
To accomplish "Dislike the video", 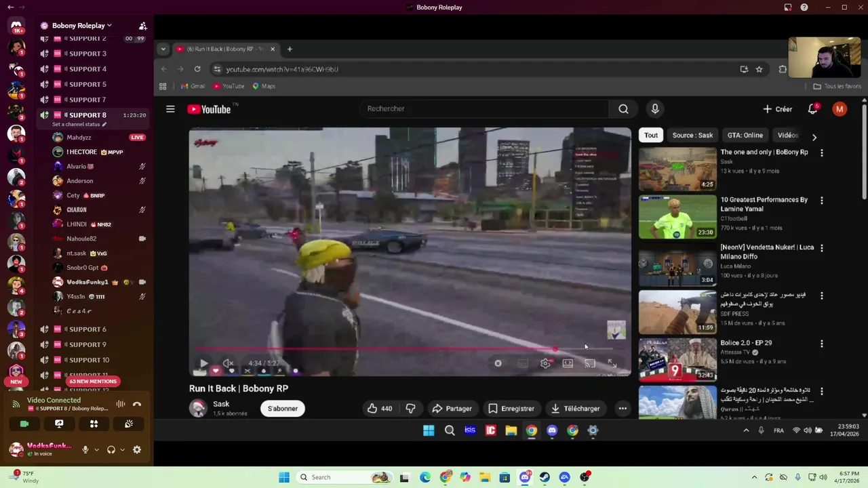I will tap(410, 409).
